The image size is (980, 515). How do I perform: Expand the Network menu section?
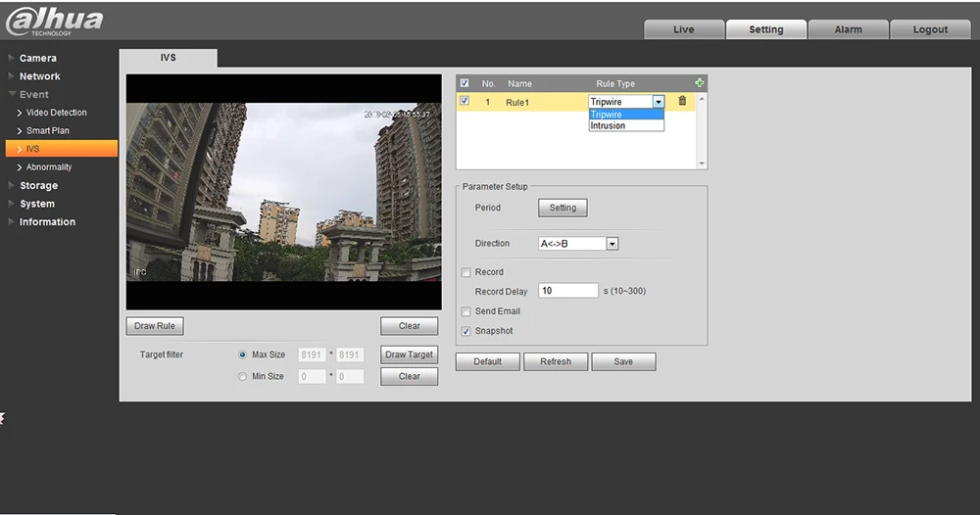pyautogui.click(x=39, y=76)
